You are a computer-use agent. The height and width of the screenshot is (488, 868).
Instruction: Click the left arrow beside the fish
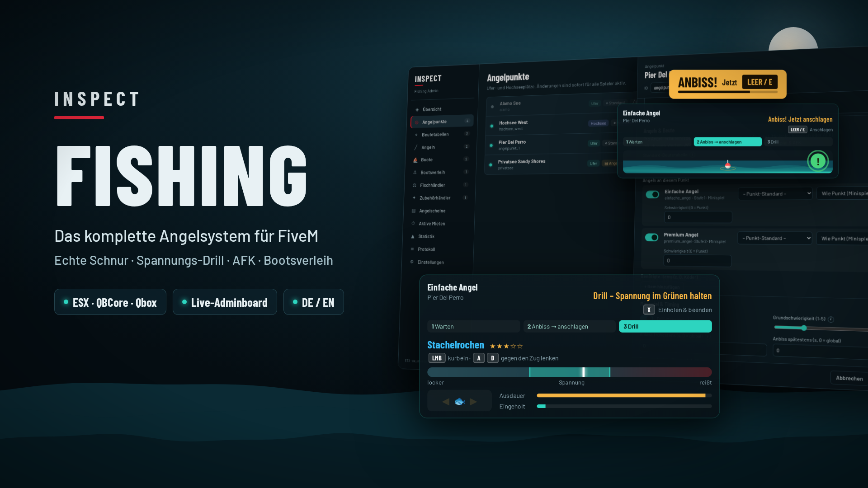pos(446,402)
